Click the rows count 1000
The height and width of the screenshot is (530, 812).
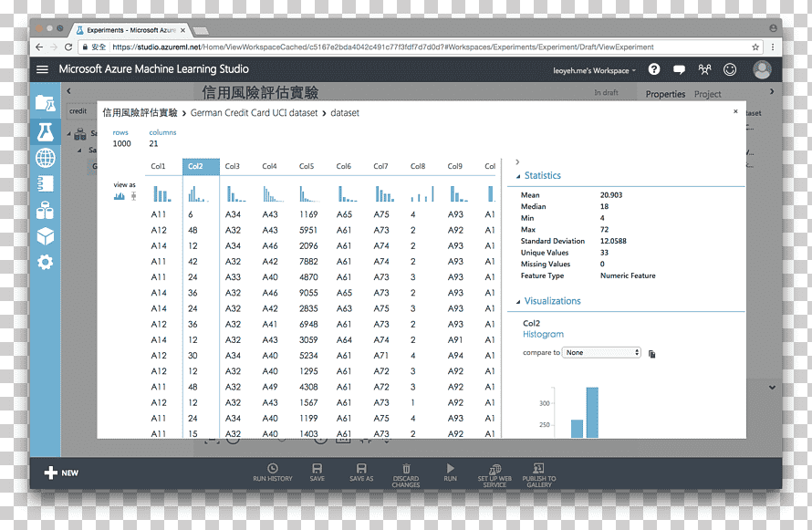pyautogui.click(x=121, y=144)
